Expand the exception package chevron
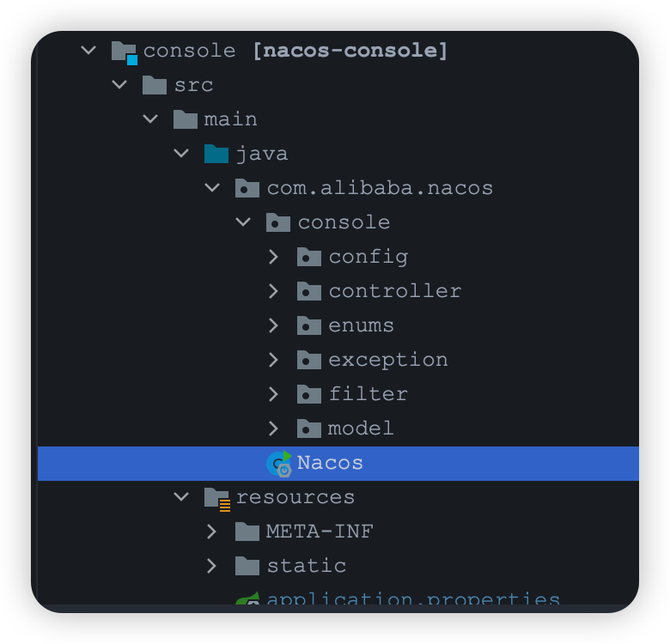 (x=273, y=360)
